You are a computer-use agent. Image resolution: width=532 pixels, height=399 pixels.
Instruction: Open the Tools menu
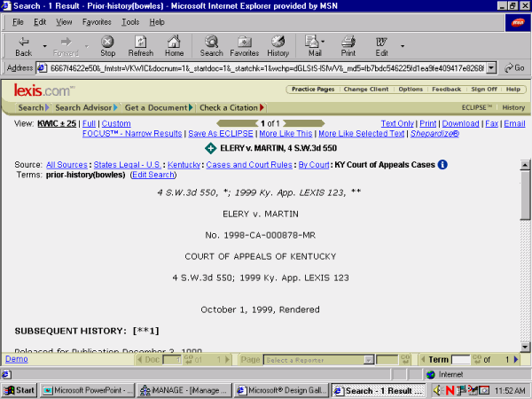[129, 21]
